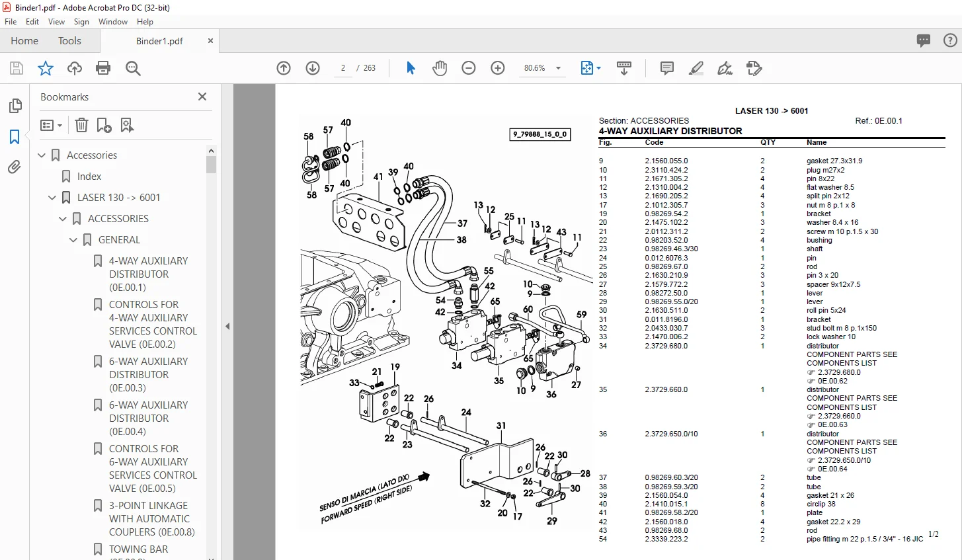Open the fit page options tool

pos(590,68)
